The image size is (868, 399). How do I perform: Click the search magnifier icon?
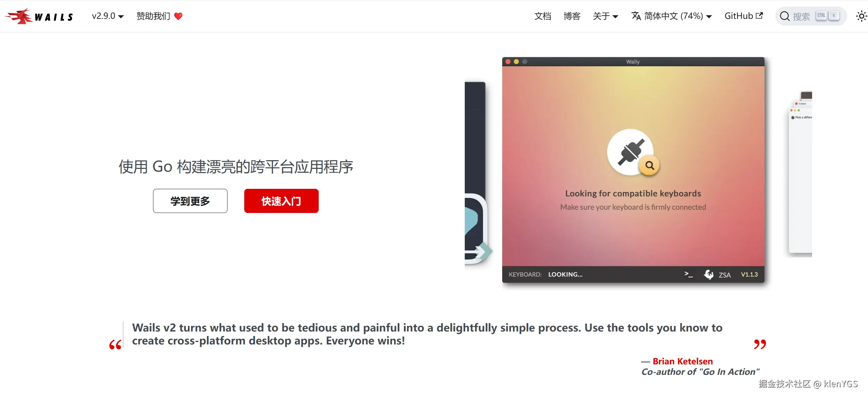(785, 16)
